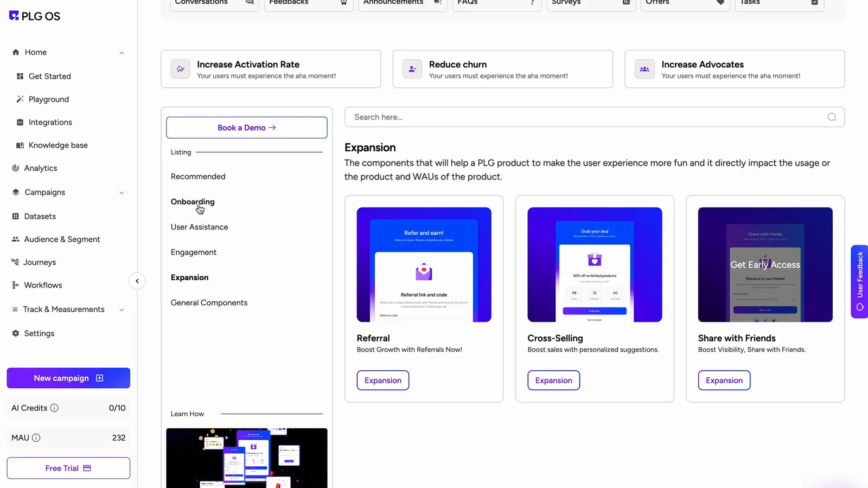This screenshot has width=868, height=488.
Task: Click the Free Trial button
Action: pos(68,468)
